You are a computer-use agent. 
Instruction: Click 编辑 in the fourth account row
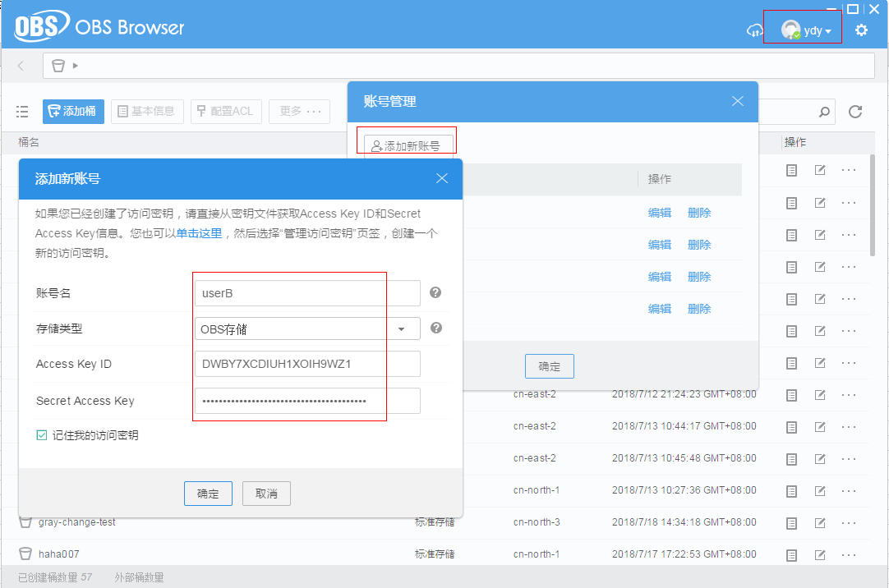tap(660, 309)
